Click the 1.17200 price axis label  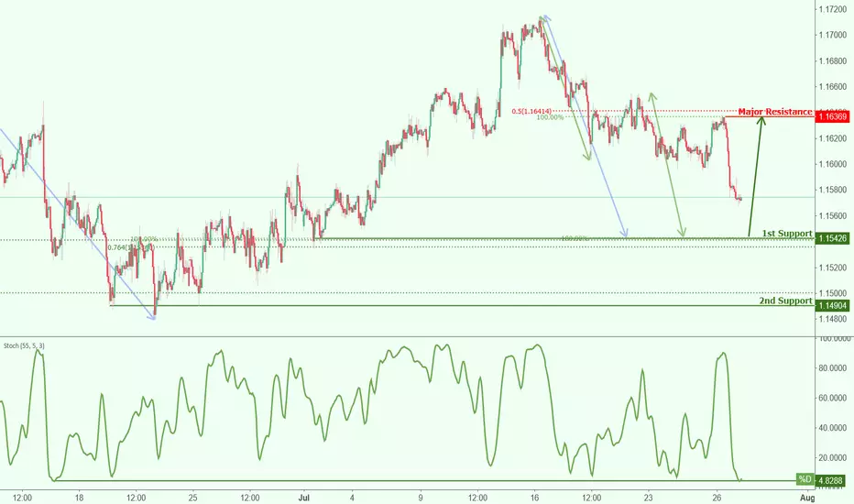click(832, 9)
